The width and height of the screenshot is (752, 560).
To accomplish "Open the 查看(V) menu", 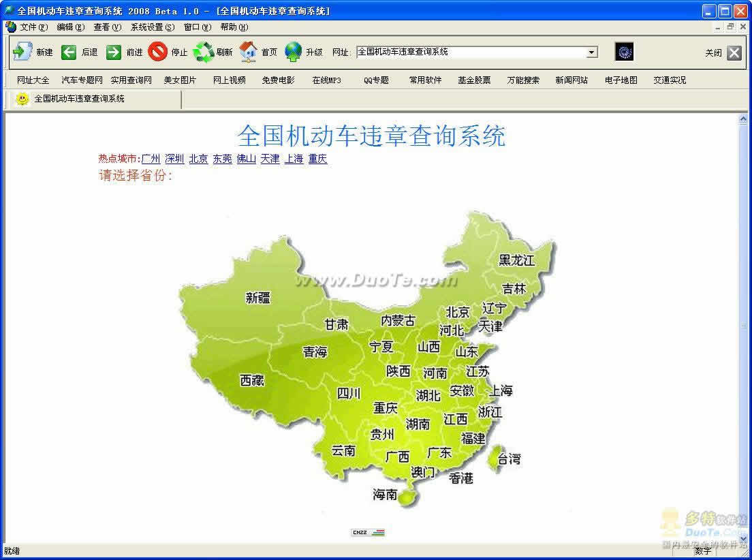I will point(108,27).
